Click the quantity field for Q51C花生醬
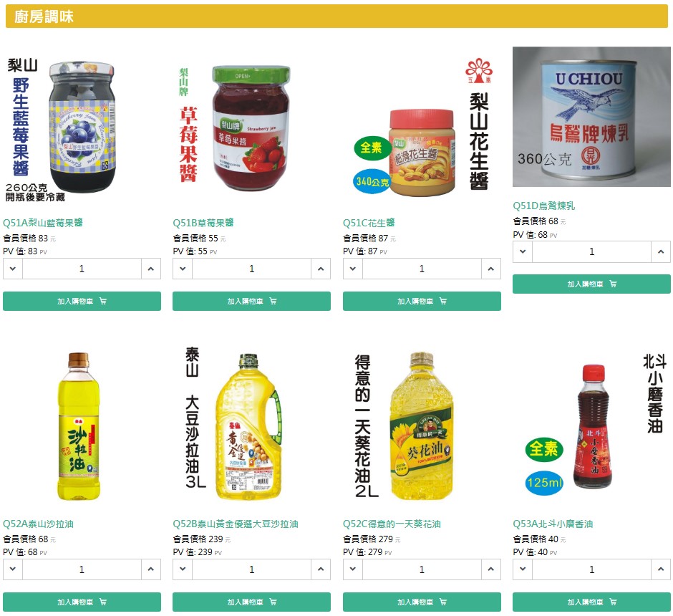 click(422, 269)
